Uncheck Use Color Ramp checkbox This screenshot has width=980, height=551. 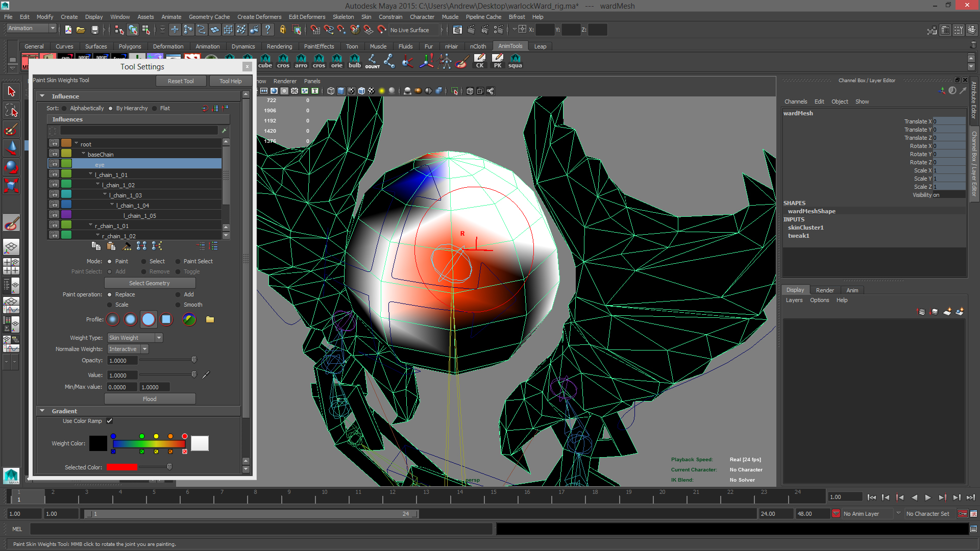110,421
